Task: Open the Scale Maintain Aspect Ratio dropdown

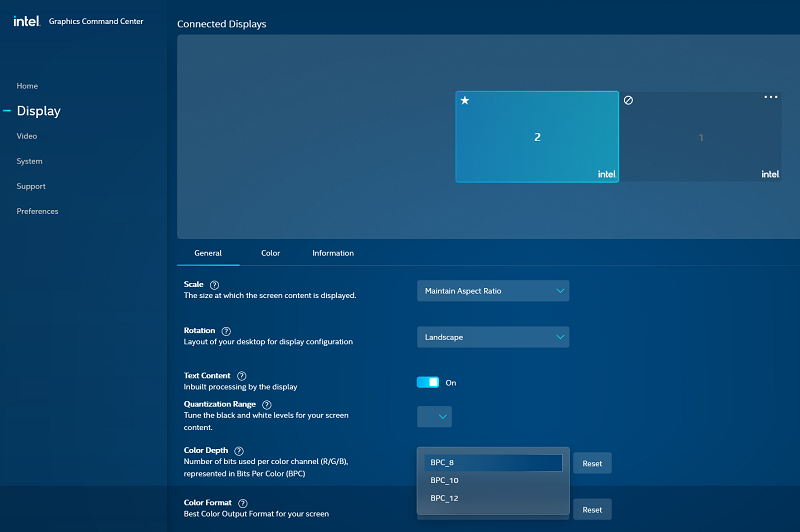Action: point(493,291)
